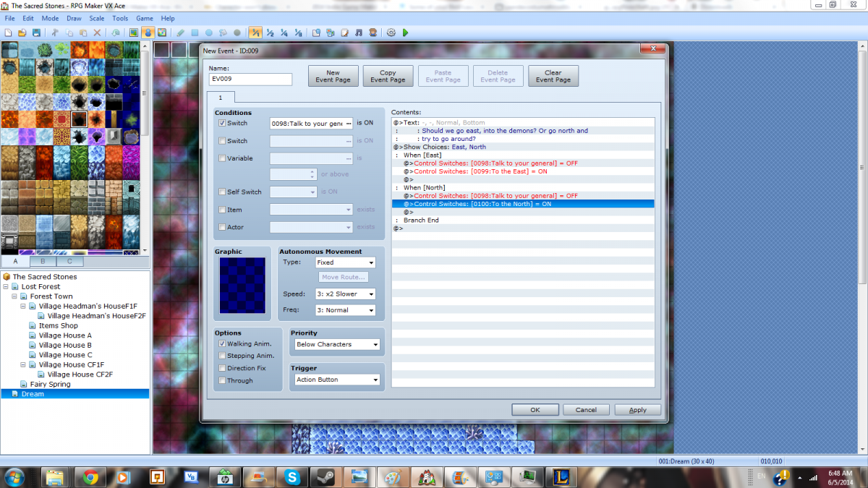Uncheck the Walking Anim. option
The height and width of the screenshot is (488, 868).
click(222, 344)
